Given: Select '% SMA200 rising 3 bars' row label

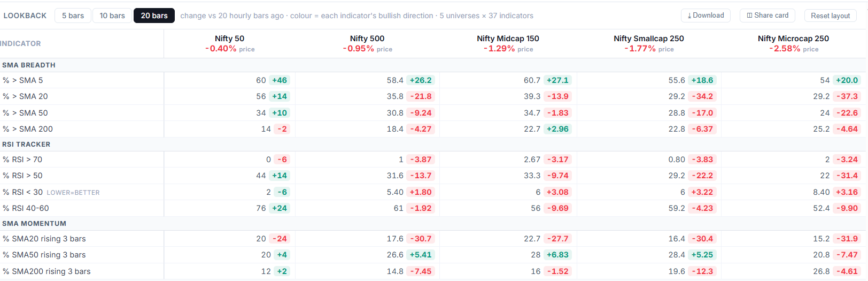Looking at the screenshot, I should pos(46,271).
